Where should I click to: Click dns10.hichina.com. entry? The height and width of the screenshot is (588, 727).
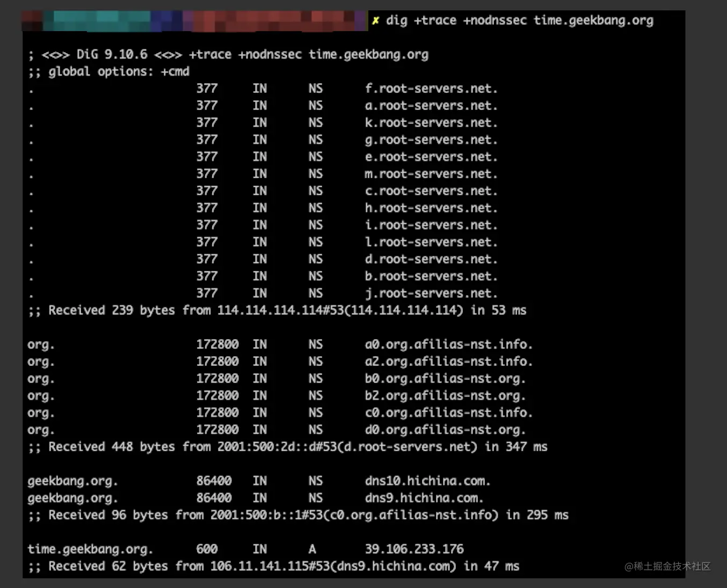[x=427, y=481]
